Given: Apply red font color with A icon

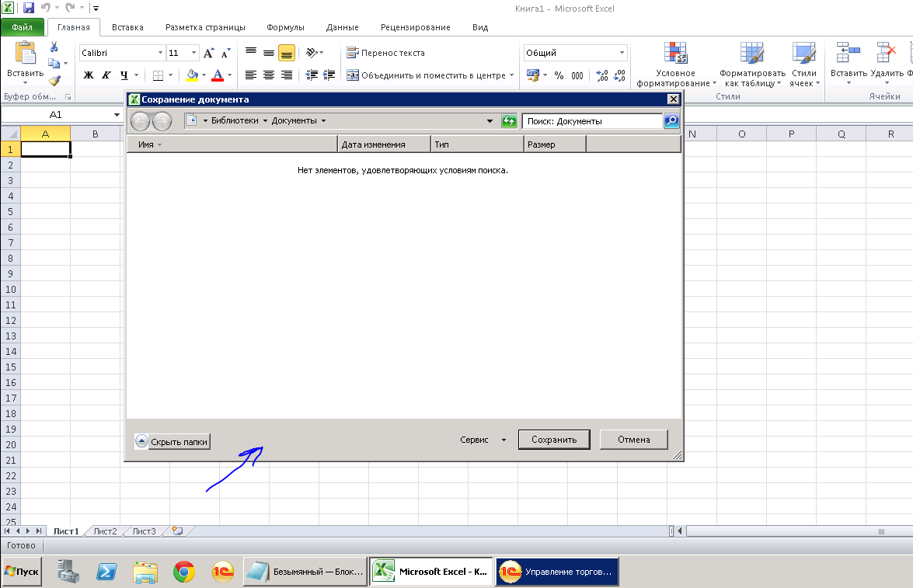Looking at the screenshot, I should 218,75.
